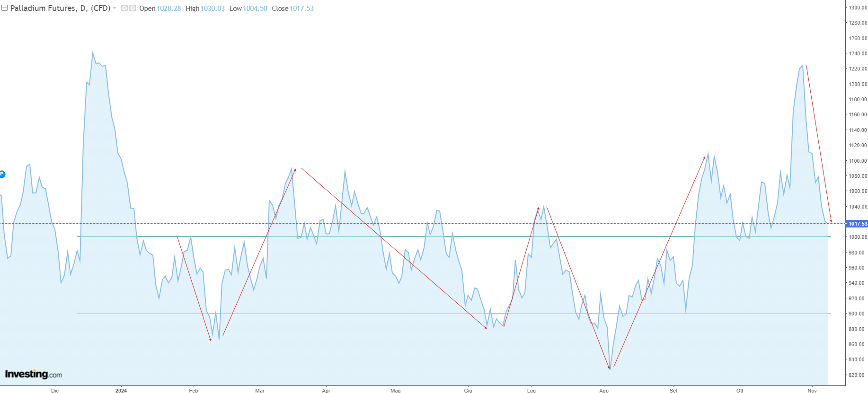Click the Set label on time axis
Viewport: 868px width, 393px height.
point(673,390)
